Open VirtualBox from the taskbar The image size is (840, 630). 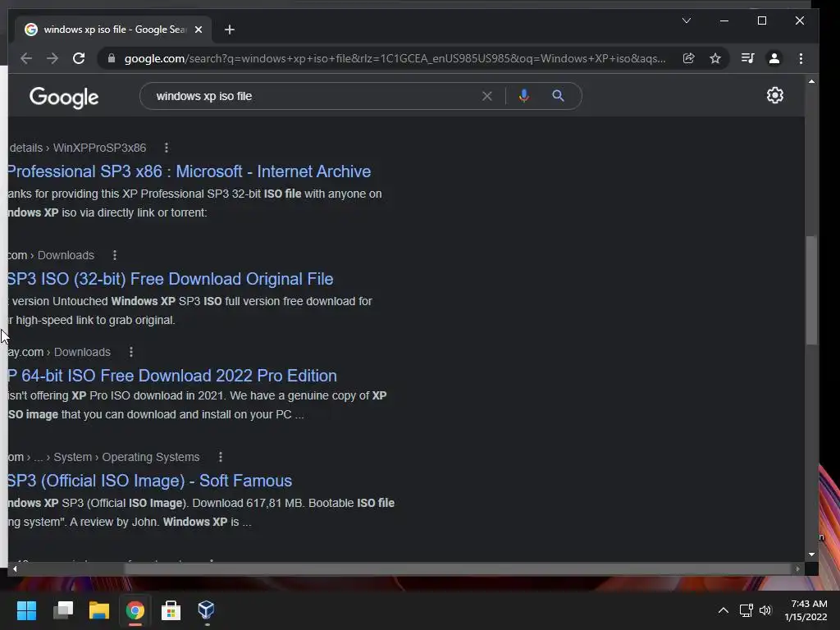pyautogui.click(x=206, y=610)
